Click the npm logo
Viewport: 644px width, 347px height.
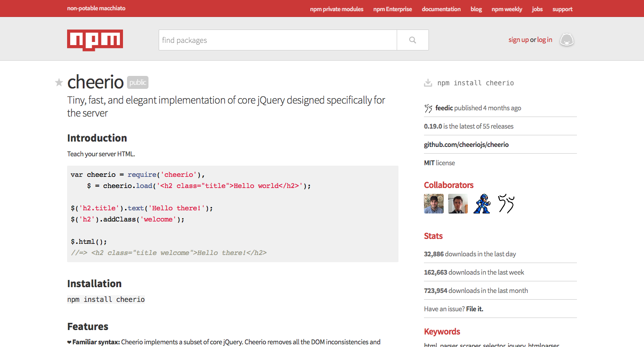[x=95, y=40]
